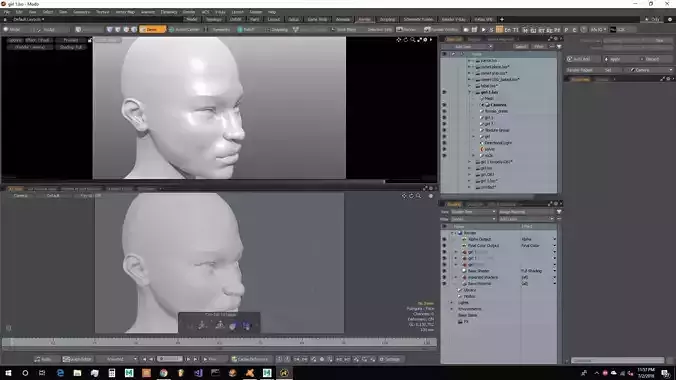Open Chrome from the taskbar
Image resolution: width=676 pixels, height=380 pixels.
(x=163, y=373)
